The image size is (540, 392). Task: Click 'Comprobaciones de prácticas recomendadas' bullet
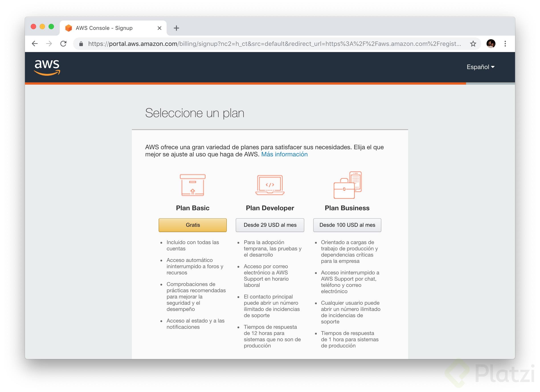point(196,297)
